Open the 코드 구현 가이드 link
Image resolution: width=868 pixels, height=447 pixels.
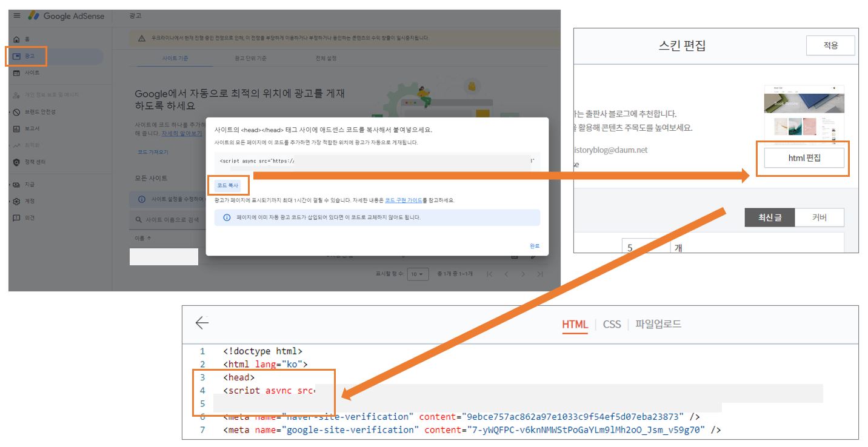pos(404,200)
